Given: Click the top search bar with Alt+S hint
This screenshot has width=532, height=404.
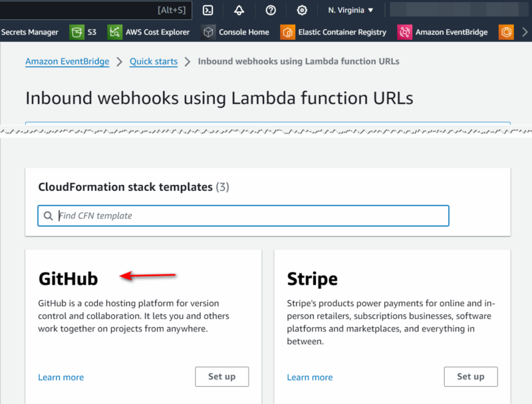Looking at the screenshot, I should coord(96,10).
